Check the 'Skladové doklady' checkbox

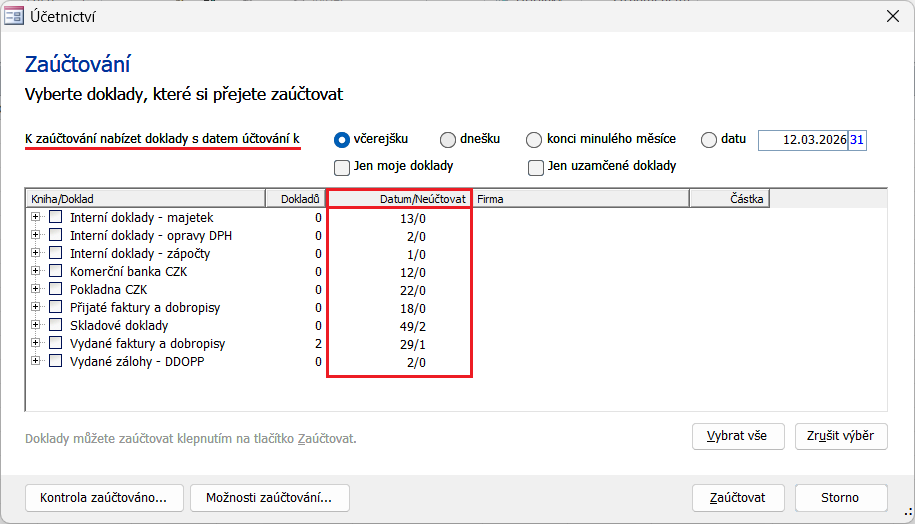coord(55,325)
